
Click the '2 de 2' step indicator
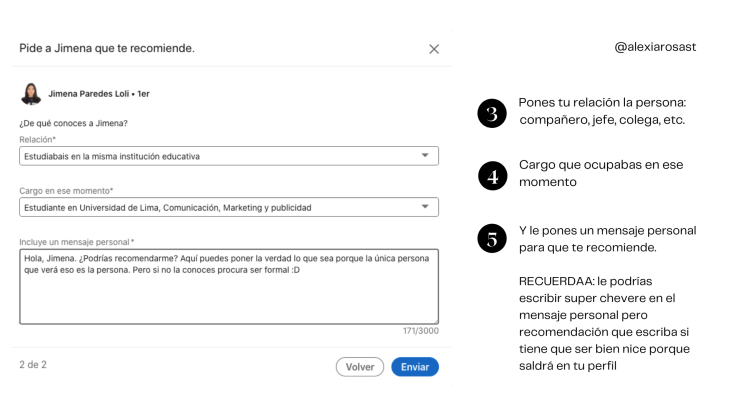(x=33, y=365)
